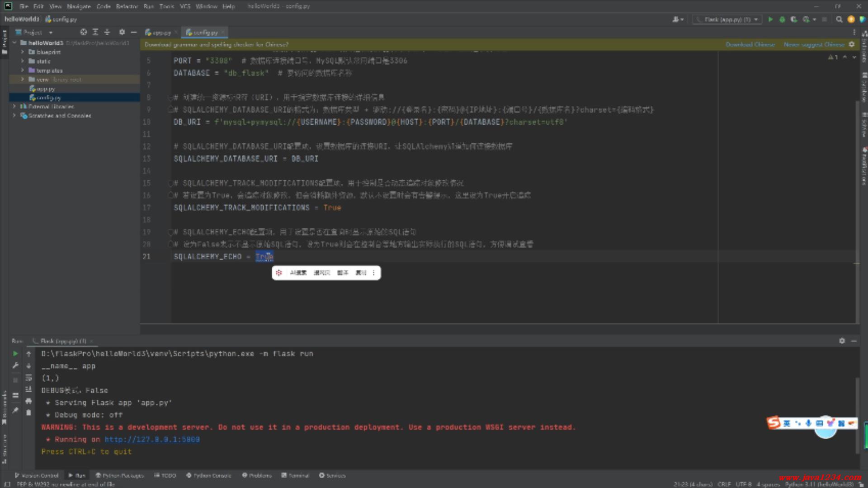Open the editor tabs three-dot menu
Image resolution: width=868 pixels, height=488 pixels.
coord(854,32)
